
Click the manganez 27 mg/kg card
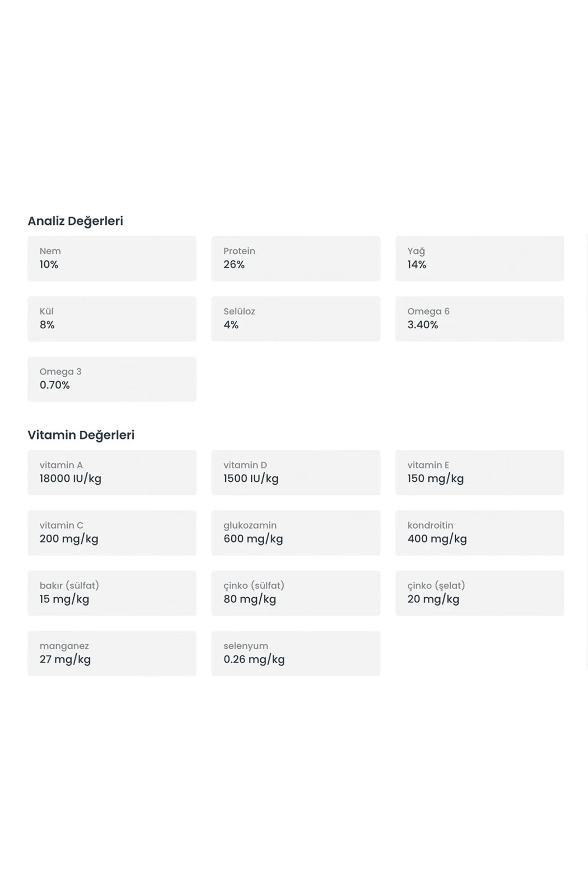click(112, 654)
